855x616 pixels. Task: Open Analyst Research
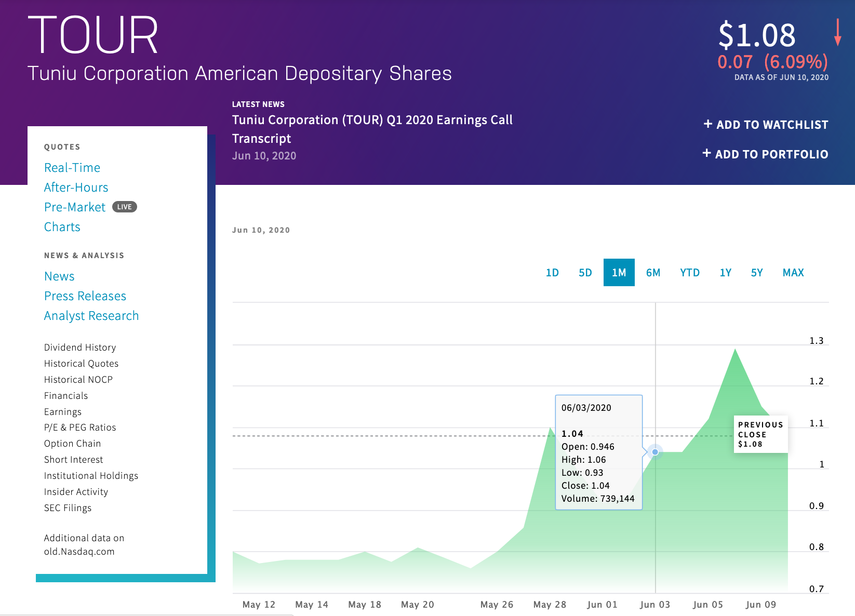pyautogui.click(x=91, y=316)
